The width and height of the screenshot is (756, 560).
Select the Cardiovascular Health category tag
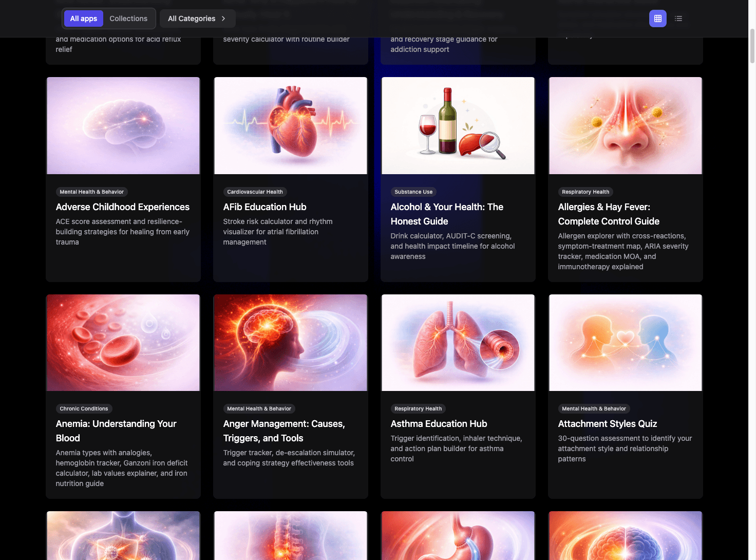255,192
